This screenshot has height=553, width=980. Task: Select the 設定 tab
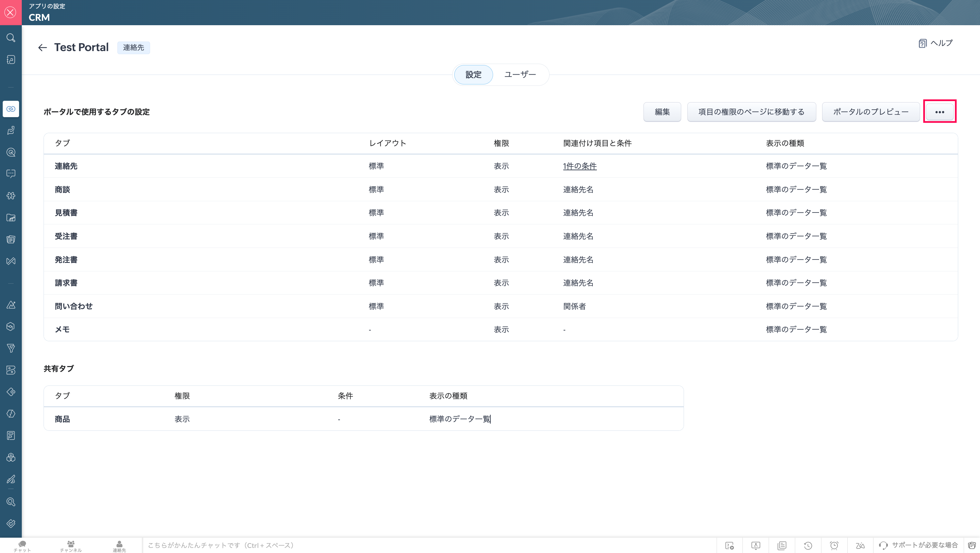pyautogui.click(x=473, y=75)
